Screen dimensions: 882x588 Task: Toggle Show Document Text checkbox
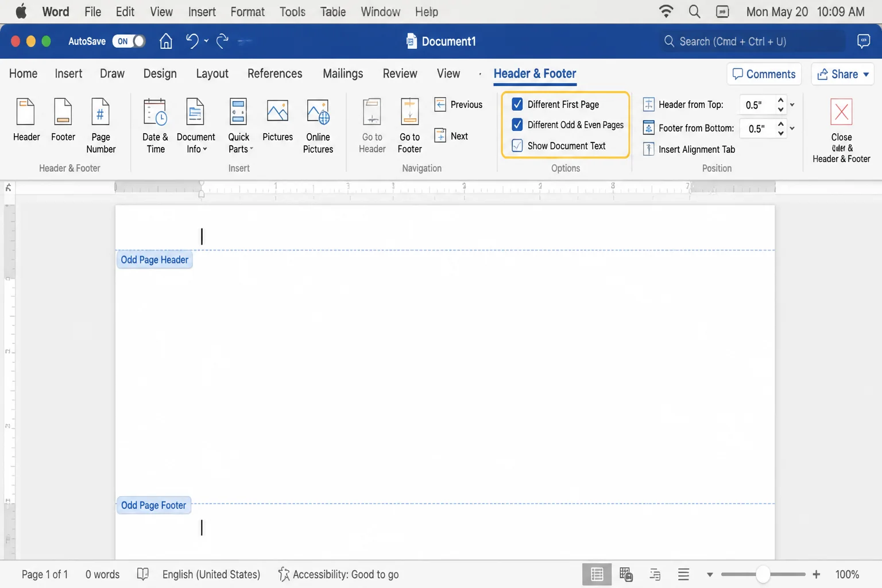pyautogui.click(x=517, y=146)
